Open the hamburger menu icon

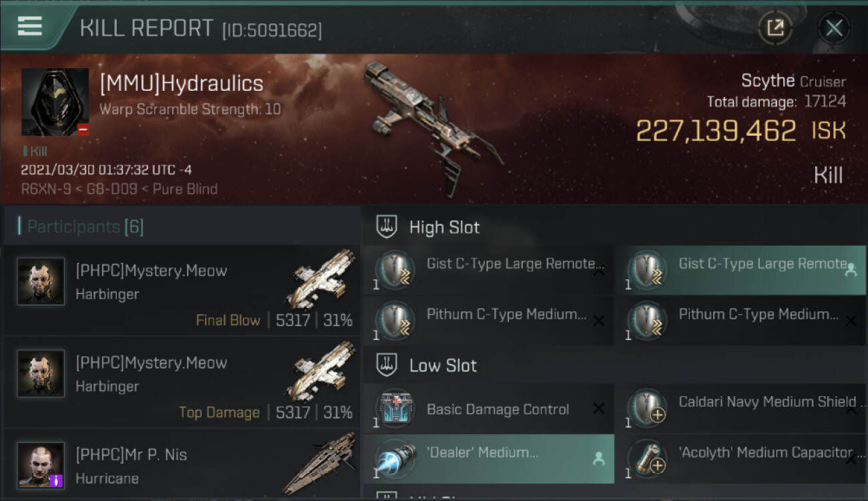coord(30,26)
